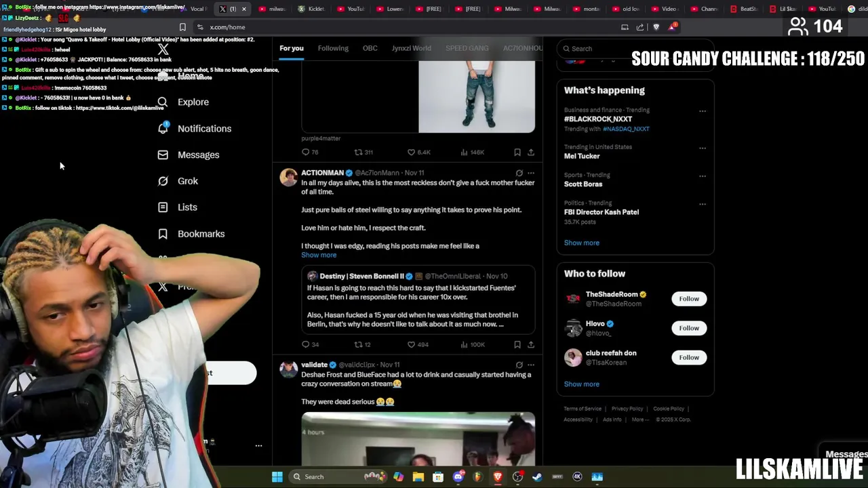
Task: Bookmark the purple4matter post
Action: tap(517, 152)
